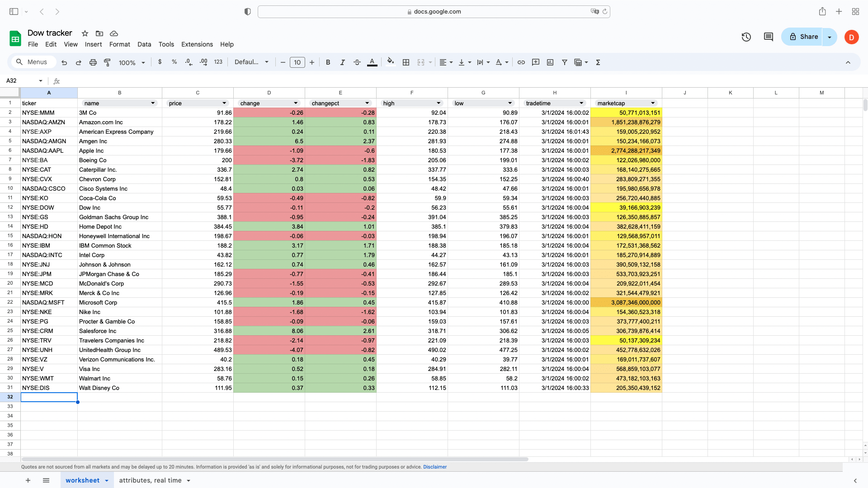Open the price column filter dropdown
The image size is (868, 488).
click(x=224, y=103)
